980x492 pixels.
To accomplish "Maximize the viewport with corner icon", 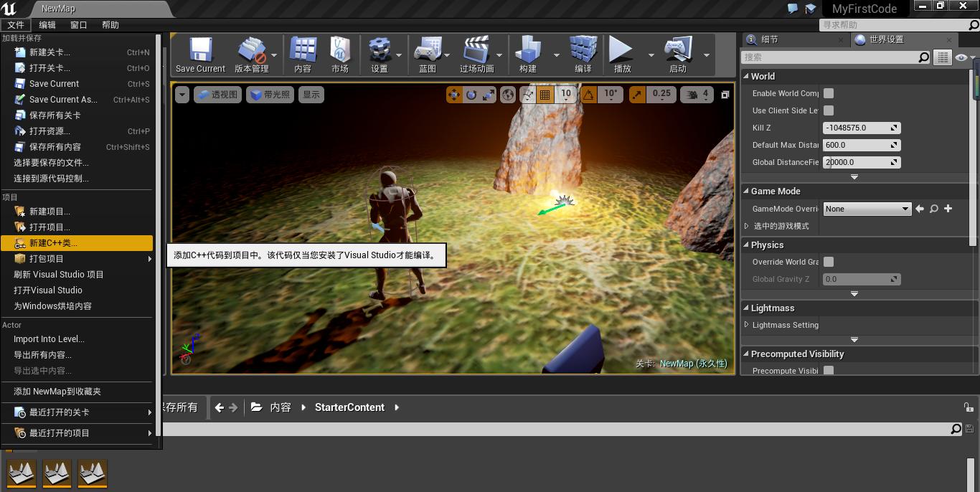I will (725, 95).
